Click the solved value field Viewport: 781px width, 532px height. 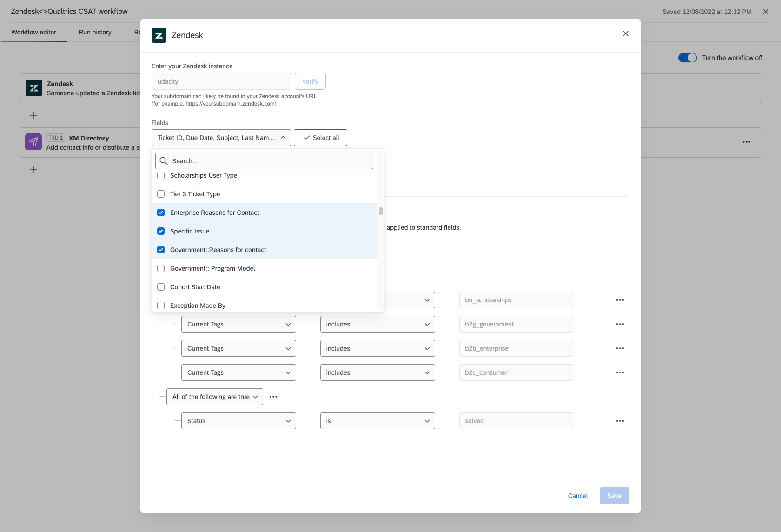[516, 421]
